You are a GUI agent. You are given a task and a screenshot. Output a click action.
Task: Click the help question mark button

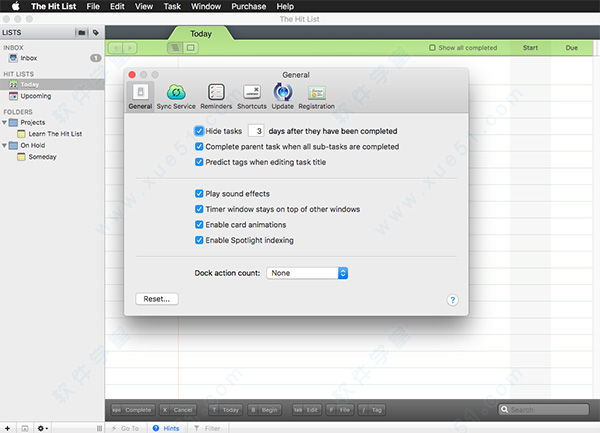[x=452, y=300]
